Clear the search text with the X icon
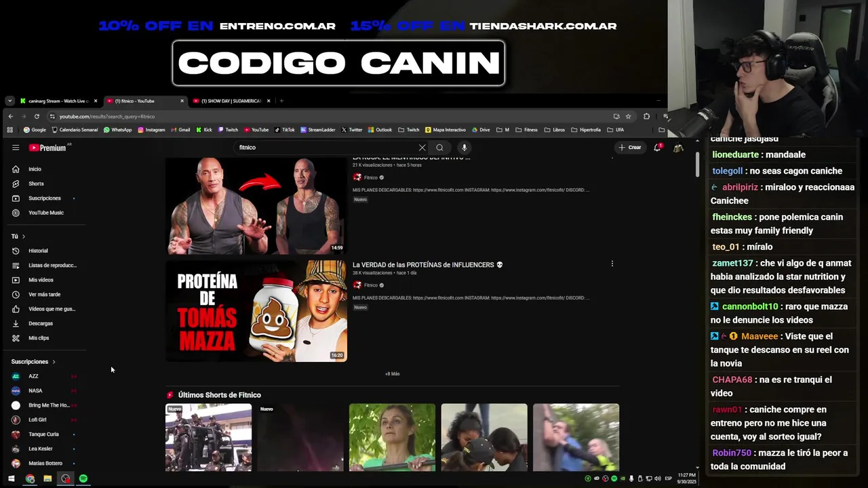 422,147
